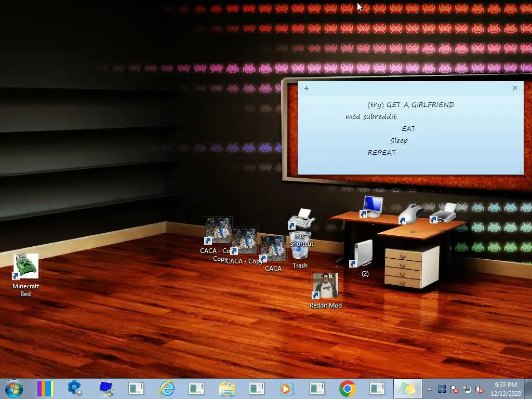Click the "(try) GET A GIRLFRIEND" note line
Image resolution: width=532 pixels, height=399 pixels.
410,105
